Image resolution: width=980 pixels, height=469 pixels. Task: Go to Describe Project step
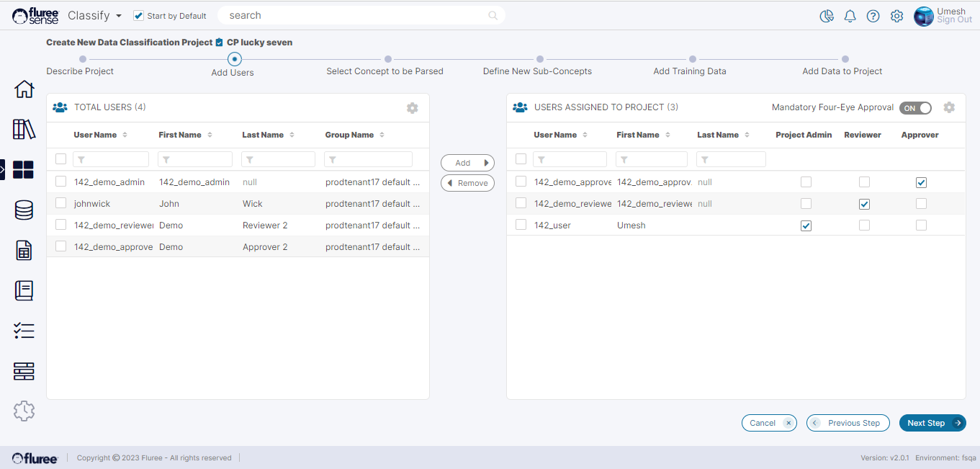(82, 60)
